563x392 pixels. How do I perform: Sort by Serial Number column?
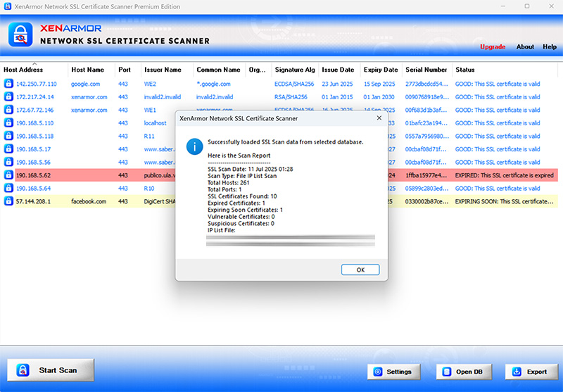pos(427,70)
